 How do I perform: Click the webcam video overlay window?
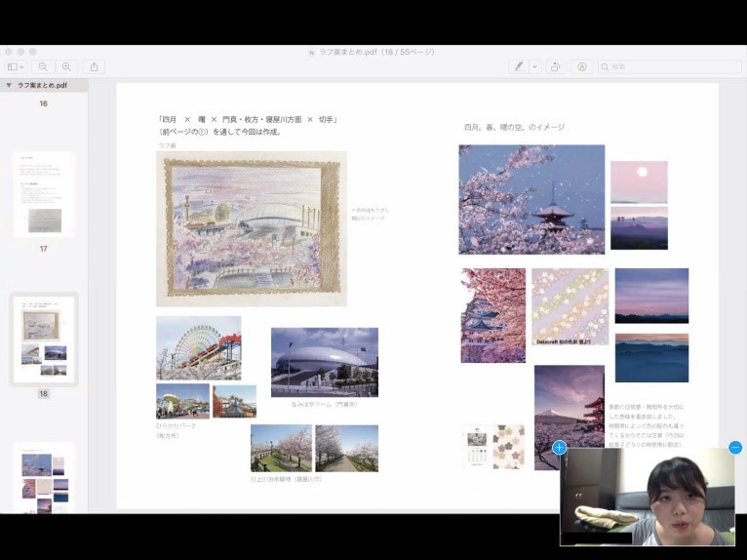click(648, 498)
